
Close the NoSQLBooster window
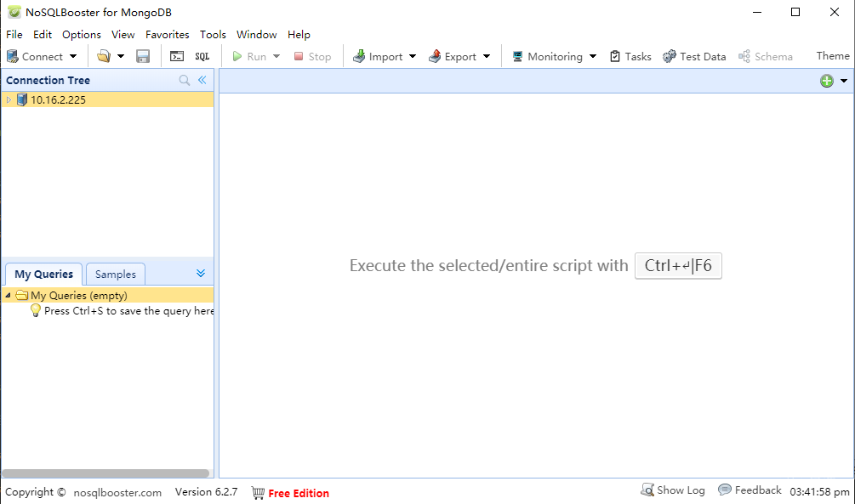(x=835, y=12)
